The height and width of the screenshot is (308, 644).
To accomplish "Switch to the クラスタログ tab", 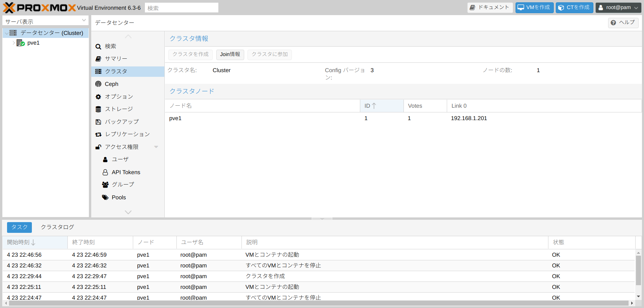I will (x=57, y=227).
